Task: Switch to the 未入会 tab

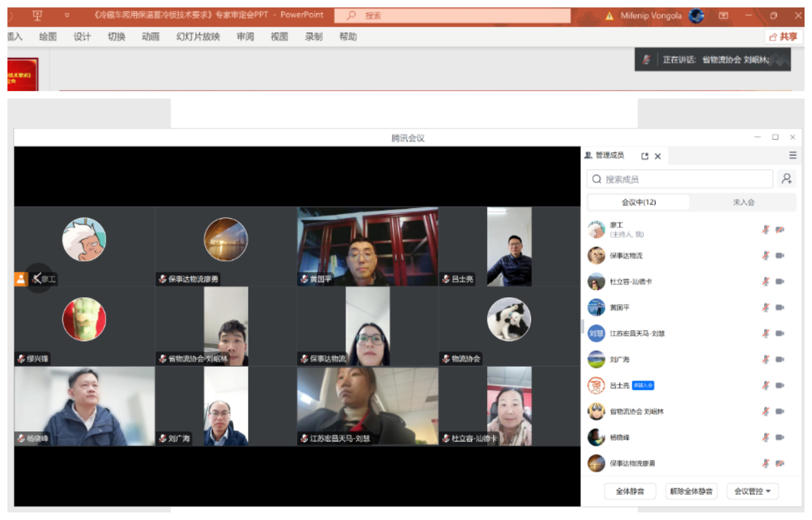Action: point(744,203)
